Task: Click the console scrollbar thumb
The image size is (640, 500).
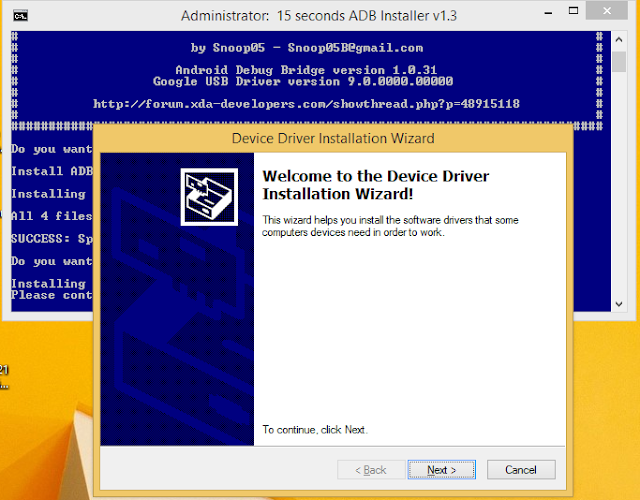Action: [x=619, y=62]
